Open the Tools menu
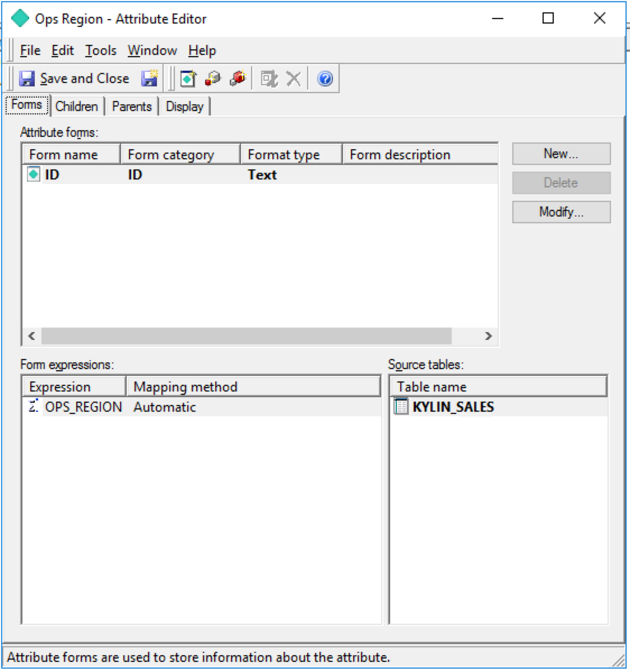 tap(101, 50)
